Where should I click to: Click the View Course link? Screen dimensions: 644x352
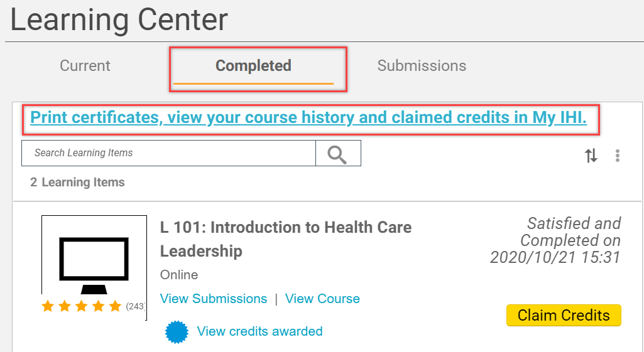(322, 299)
